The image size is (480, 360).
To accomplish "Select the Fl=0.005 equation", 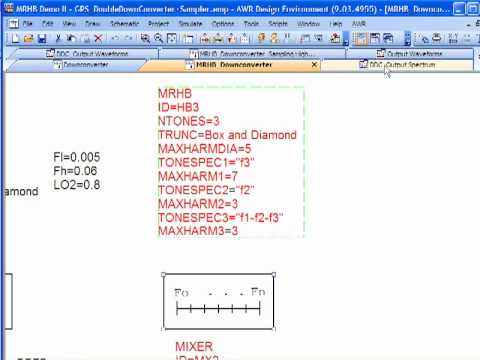I will [77, 157].
